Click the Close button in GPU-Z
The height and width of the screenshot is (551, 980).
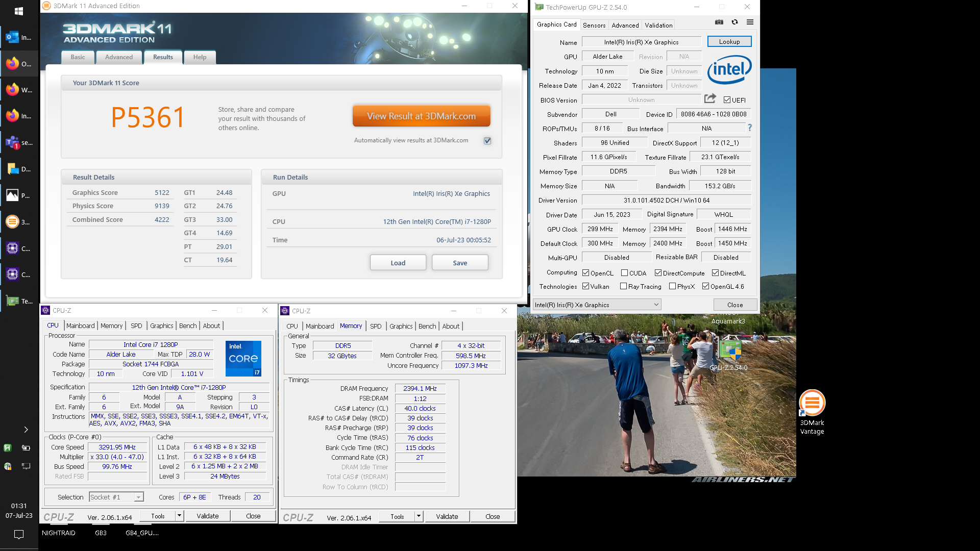click(735, 305)
